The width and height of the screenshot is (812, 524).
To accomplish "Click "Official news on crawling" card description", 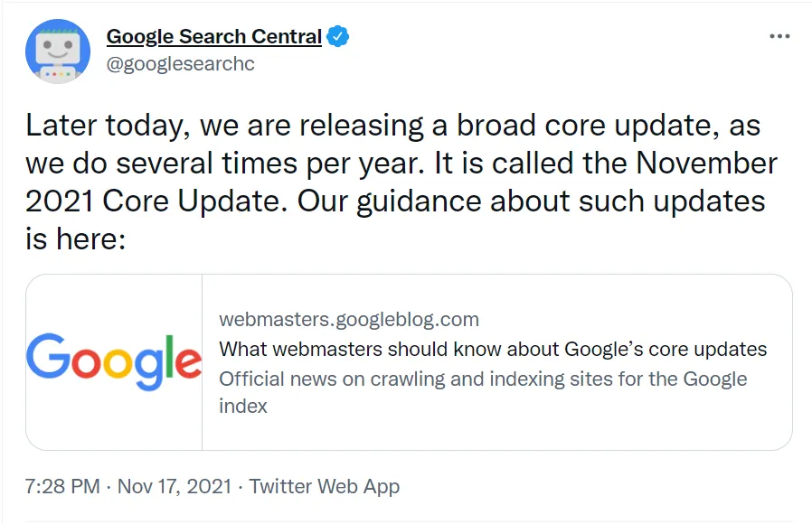I will (x=483, y=379).
